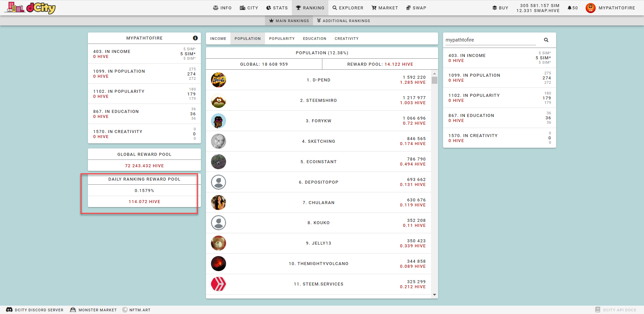Select the Income ranking tab
644x314 pixels.
pos(218,39)
